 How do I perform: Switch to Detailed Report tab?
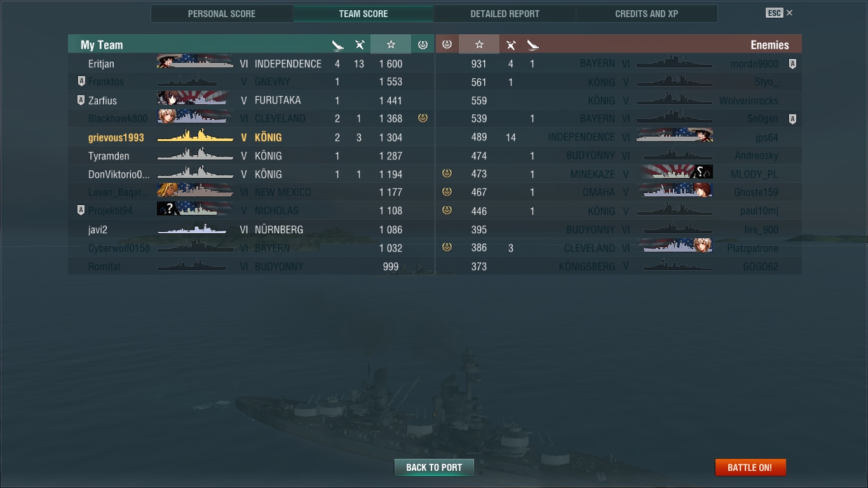tap(505, 13)
